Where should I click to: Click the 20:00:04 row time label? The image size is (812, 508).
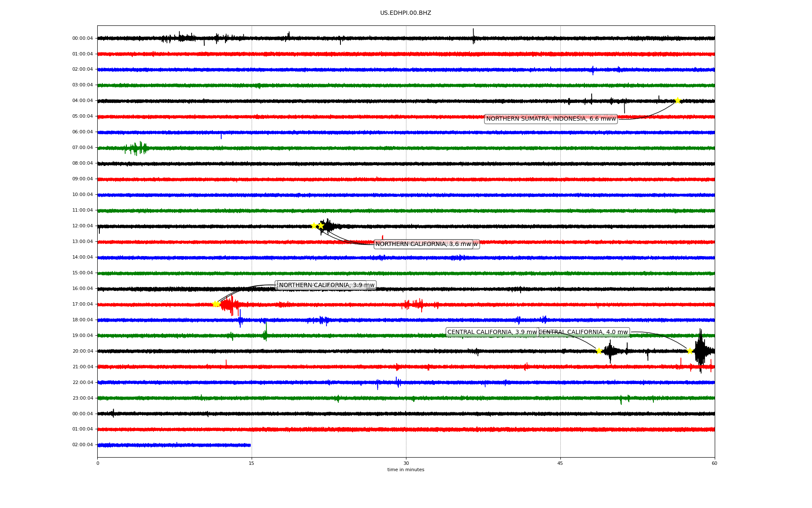[82, 351]
